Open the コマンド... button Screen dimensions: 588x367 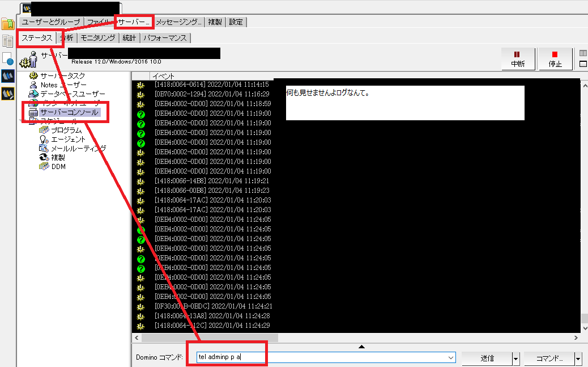[549, 358]
